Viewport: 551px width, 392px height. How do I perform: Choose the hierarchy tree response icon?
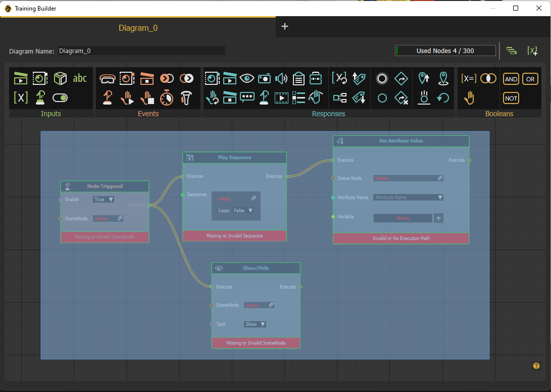click(x=340, y=97)
